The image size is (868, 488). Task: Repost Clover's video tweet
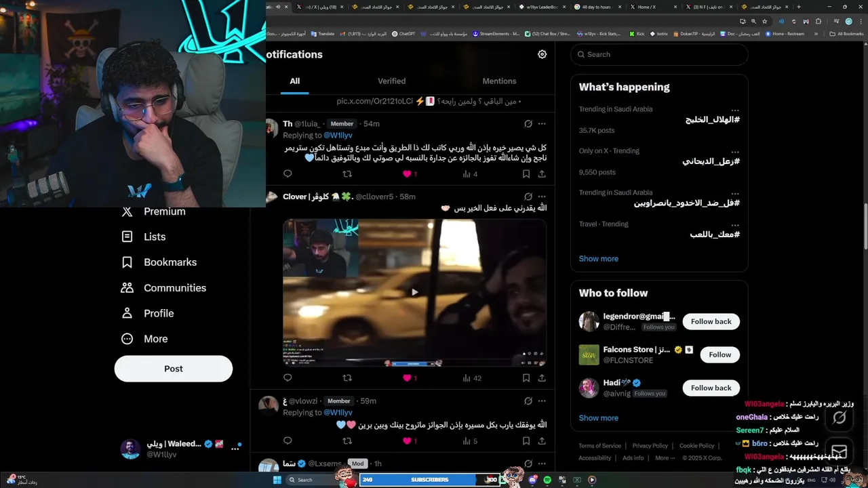[x=347, y=378]
